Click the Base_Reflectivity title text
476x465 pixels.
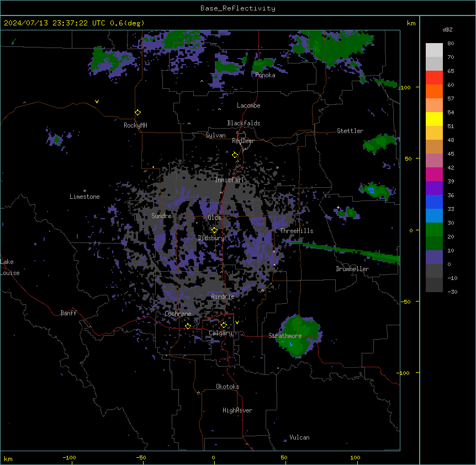pos(238,8)
